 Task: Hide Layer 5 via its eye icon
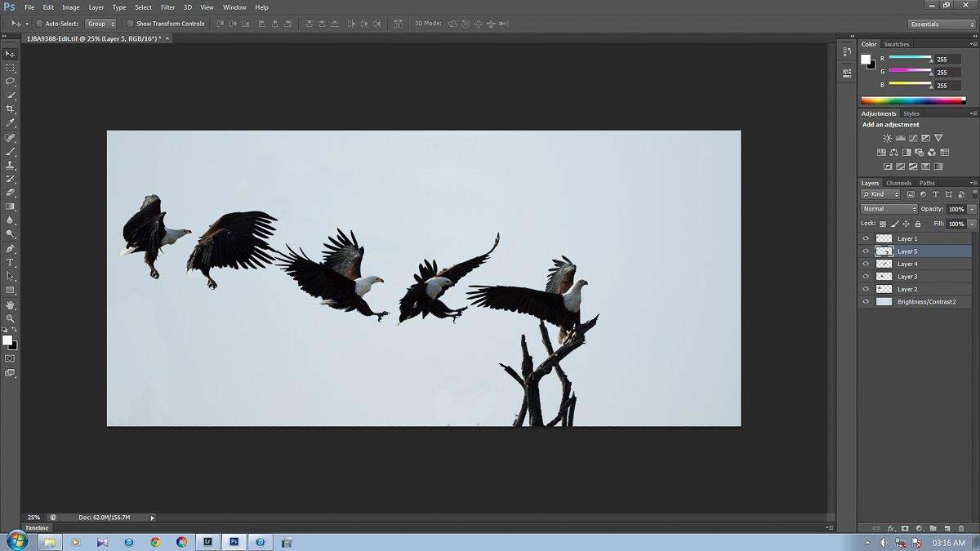(866, 251)
